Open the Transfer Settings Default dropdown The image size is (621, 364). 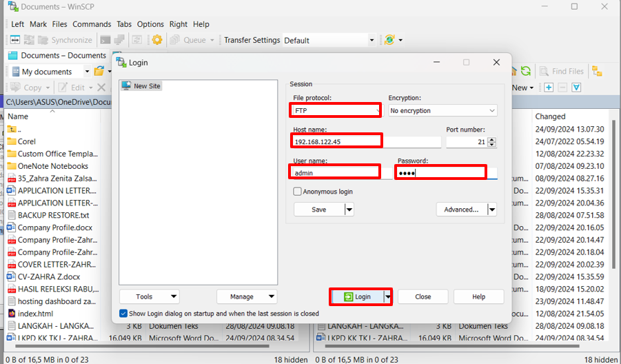[x=371, y=40]
